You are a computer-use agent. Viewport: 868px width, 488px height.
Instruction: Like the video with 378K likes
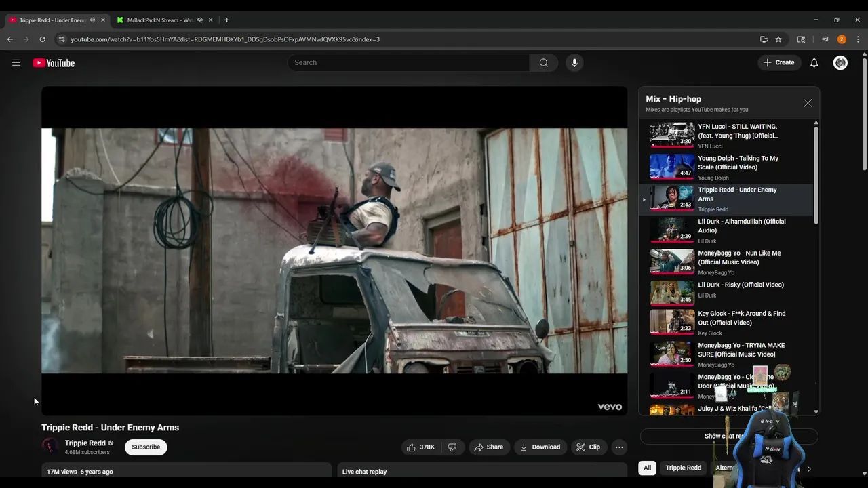pos(420,447)
